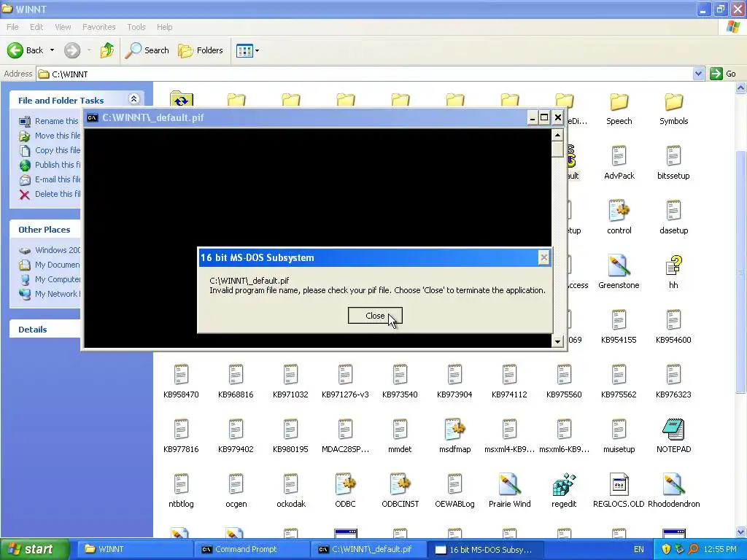
Task: Open the Search pane
Action: point(147,50)
